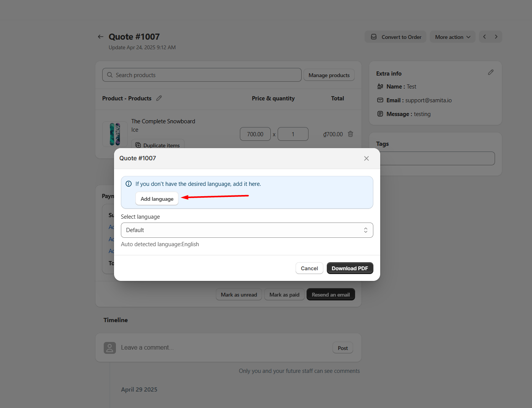Click the Name icon in Extra info
The image size is (532, 408).
click(380, 86)
